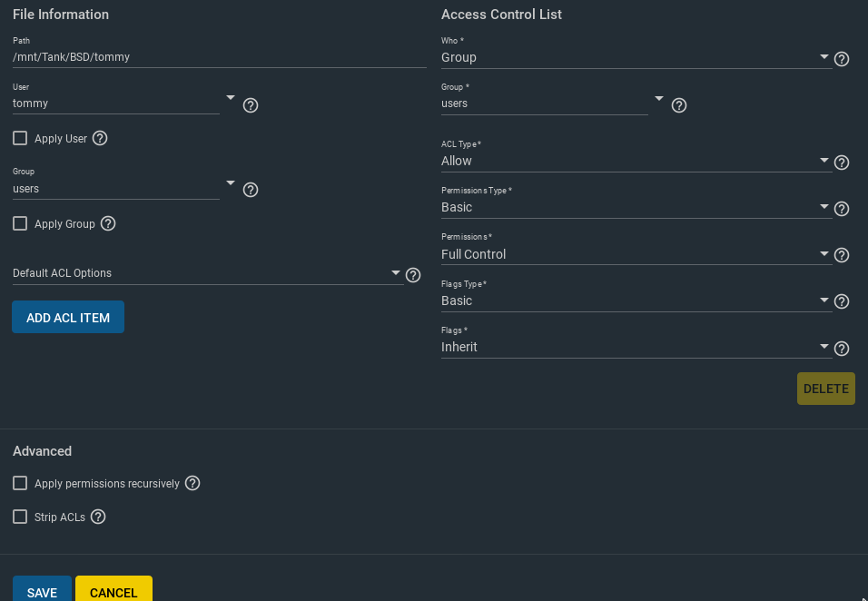Expand the Default ACL Options dropdown

[208, 273]
